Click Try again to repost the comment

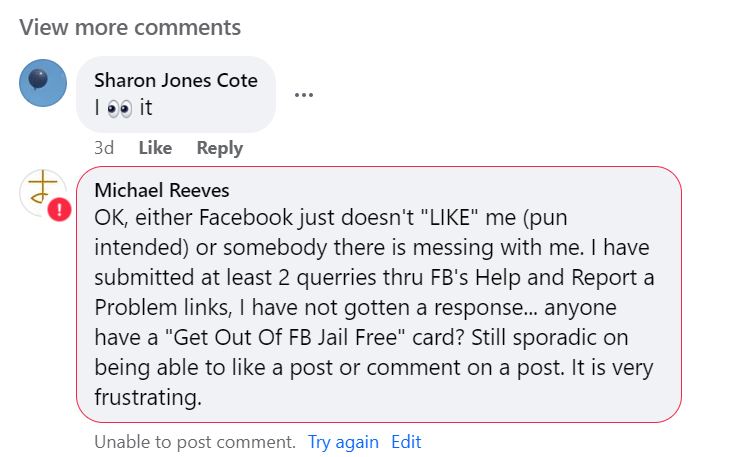pos(343,442)
